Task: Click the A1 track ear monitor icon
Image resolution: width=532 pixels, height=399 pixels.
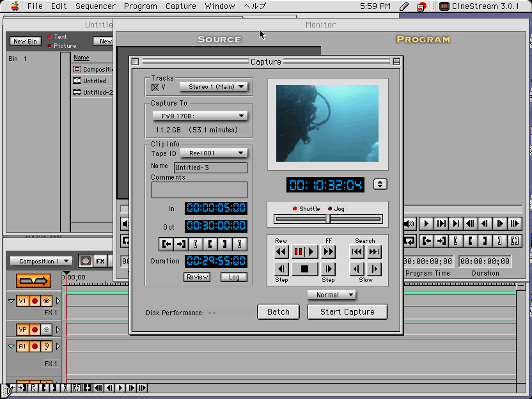Action: [x=47, y=347]
